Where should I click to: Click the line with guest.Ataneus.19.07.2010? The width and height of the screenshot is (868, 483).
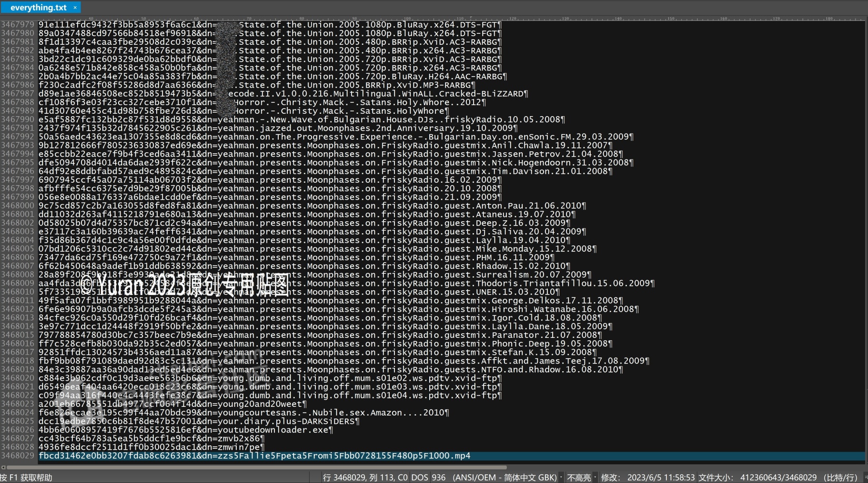(307, 215)
